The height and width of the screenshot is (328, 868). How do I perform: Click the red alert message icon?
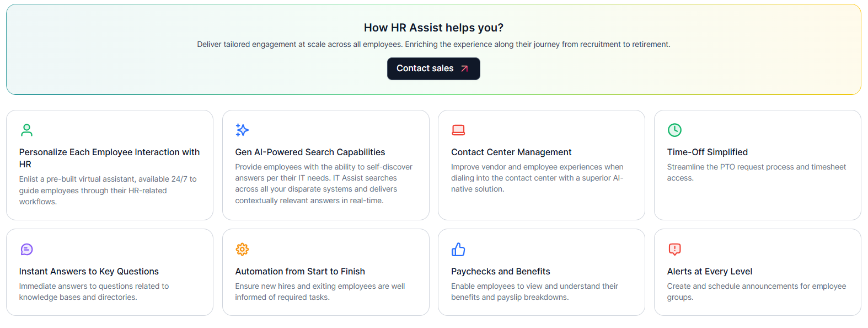tap(674, 249)
